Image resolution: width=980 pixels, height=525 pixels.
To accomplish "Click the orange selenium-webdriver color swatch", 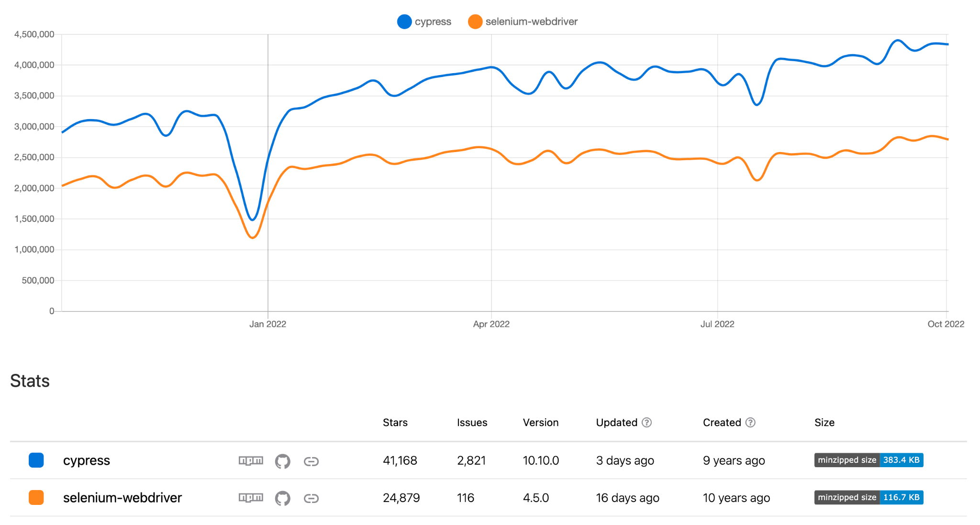I will pos(36,497).
